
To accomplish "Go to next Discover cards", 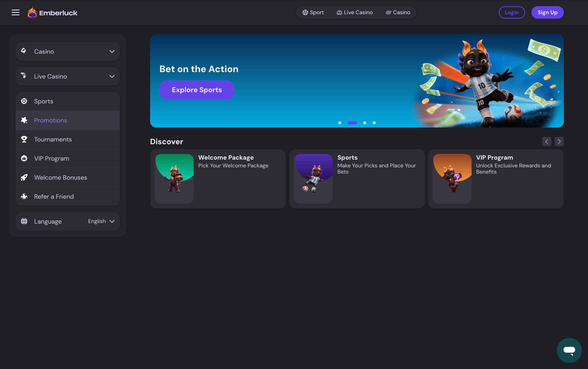I will tap(559, 142).
